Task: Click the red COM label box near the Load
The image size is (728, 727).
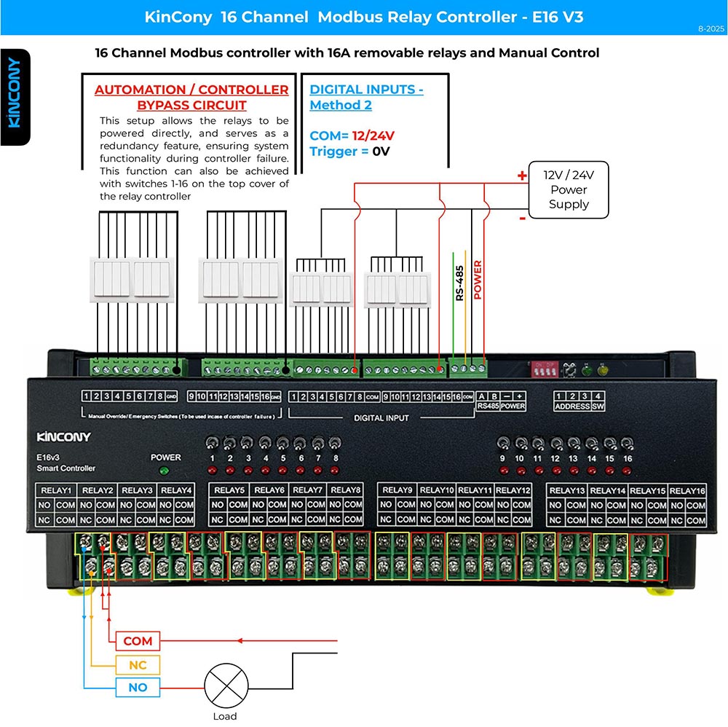Action: pos(137,641)
